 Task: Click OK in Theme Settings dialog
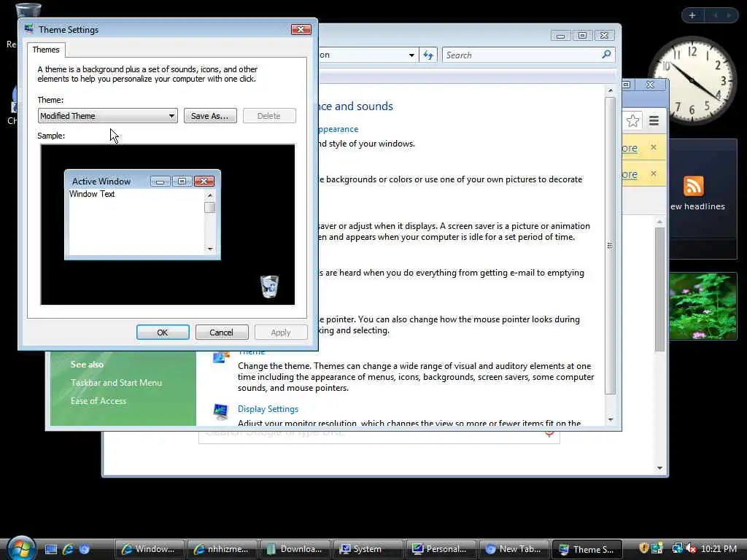(x=163, y=332)
